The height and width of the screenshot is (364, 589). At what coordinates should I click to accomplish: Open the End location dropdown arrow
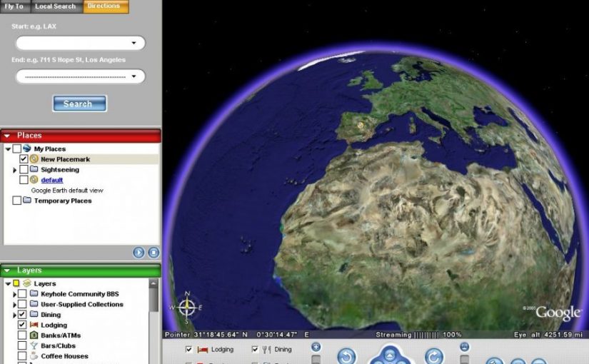[134, 76]
